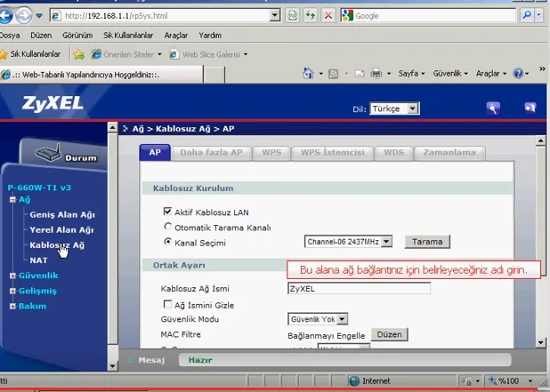This screenshot has width=550, height=392.
Task: Click Kablosuz Ağ İsmi text field
Action: tap(359, 289)
